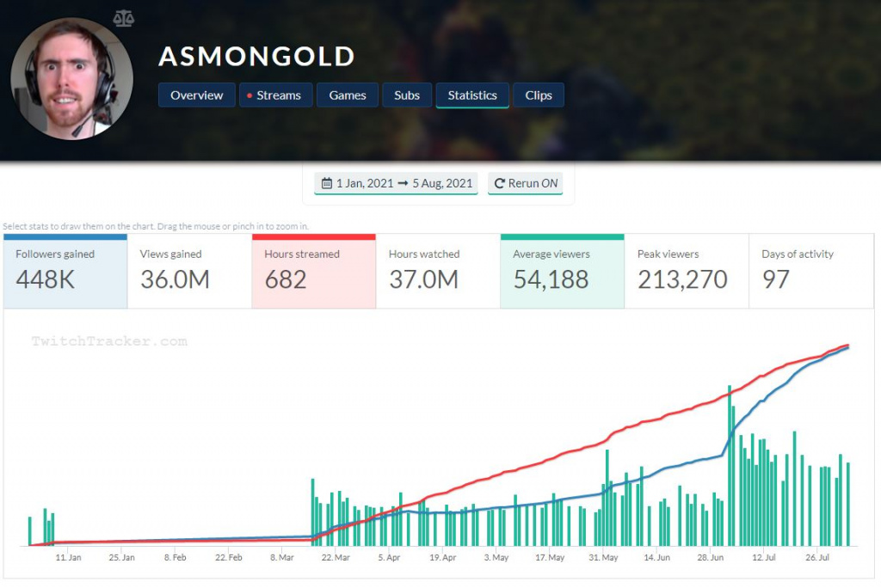Open the Subs tab
Screen dimensions: 881x588
(407, 95)
